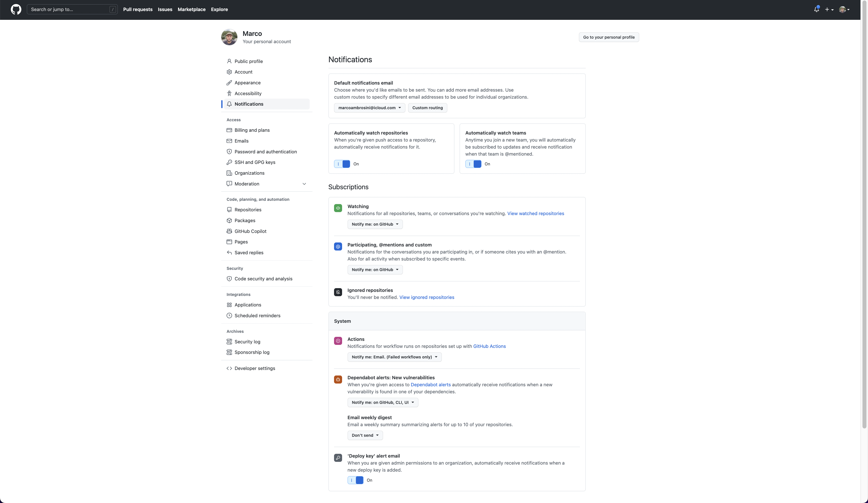Select the Actions icon under System

338,341
